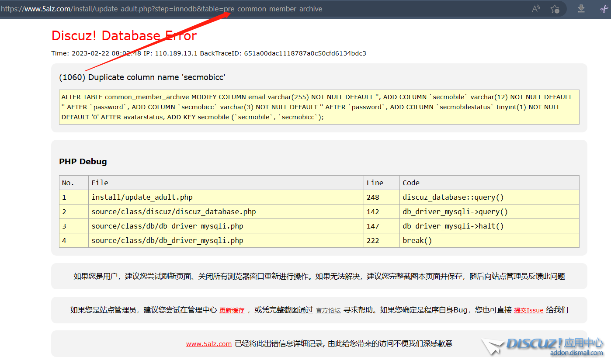Click the user advice paragraph 如果您是用户
The image size is (611, 364).
(319, 276)
